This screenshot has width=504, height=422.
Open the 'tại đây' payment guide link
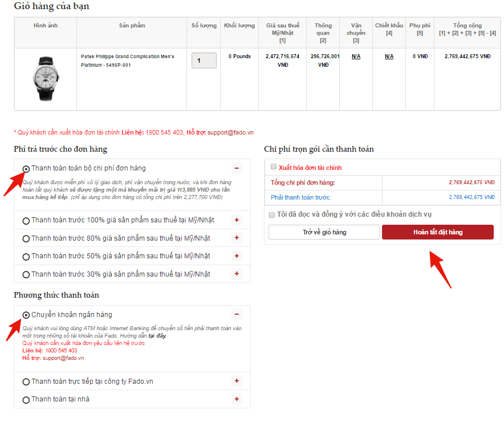tap(157, 336)
